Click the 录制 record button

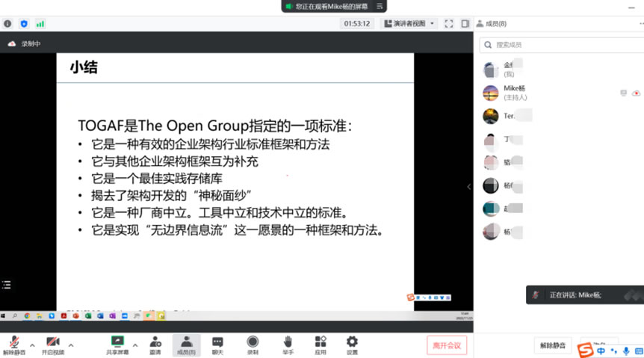(253, 345)
